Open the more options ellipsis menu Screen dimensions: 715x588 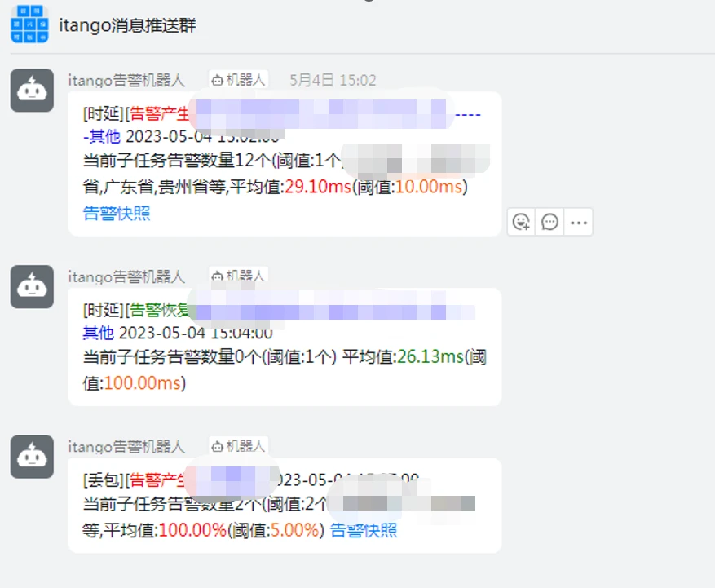[578, 222]
